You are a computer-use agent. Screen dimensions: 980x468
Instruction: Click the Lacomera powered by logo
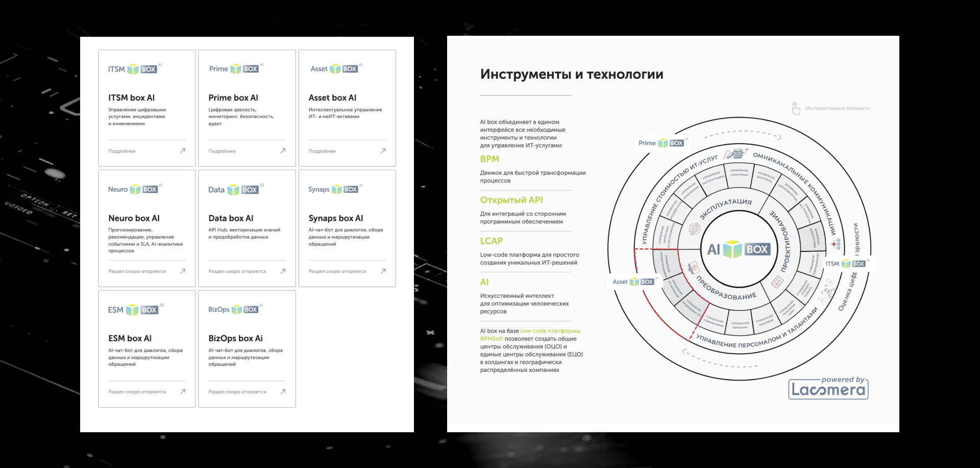click(828, 388)
